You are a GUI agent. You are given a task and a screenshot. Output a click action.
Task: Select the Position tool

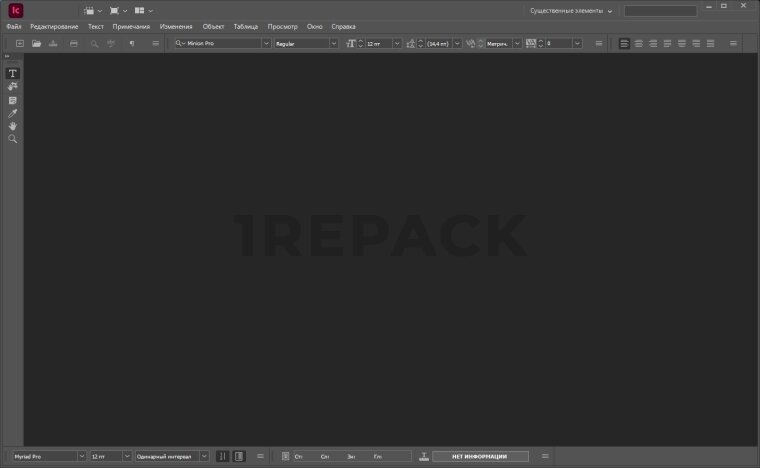pos(13,87)
